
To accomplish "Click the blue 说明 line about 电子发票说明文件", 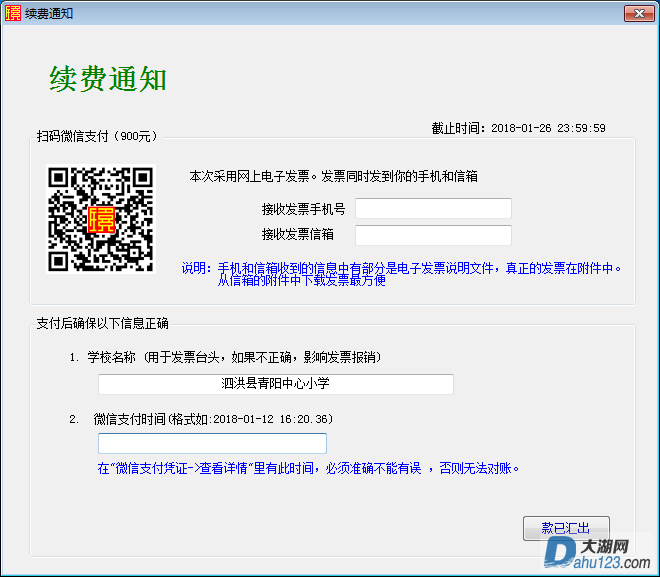I will (x=402, y=268).
